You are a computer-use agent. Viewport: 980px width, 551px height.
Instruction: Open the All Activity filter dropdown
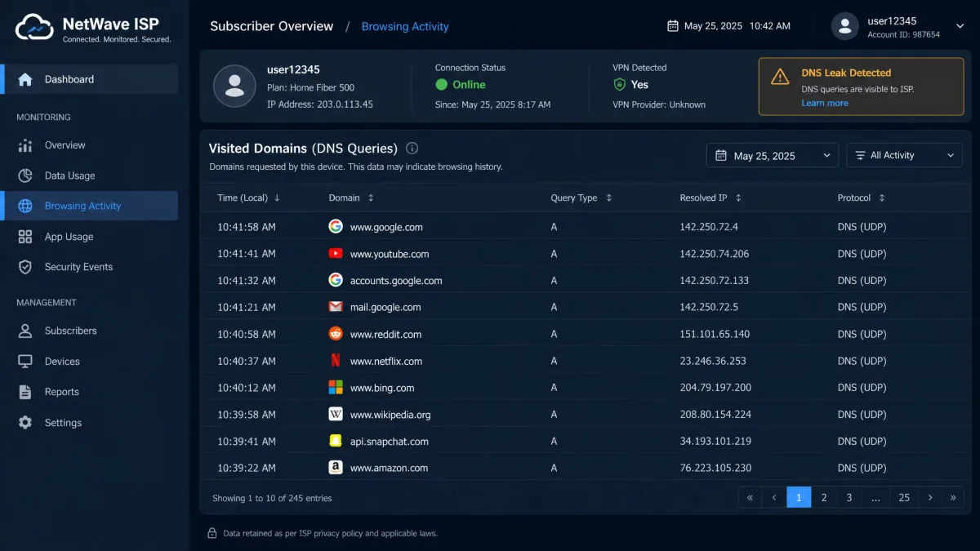(x=905, y=155)
